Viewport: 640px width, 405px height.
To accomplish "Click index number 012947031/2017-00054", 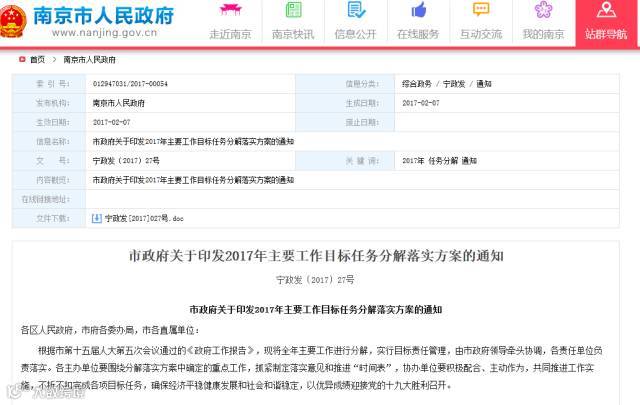I will (130, 84).
